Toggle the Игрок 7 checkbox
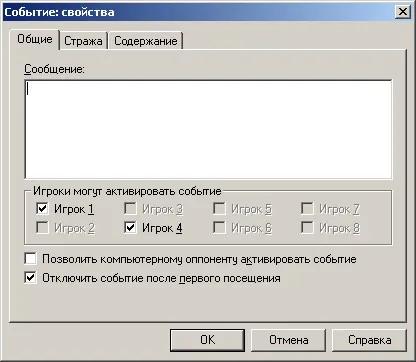 (x=307, y=209)
